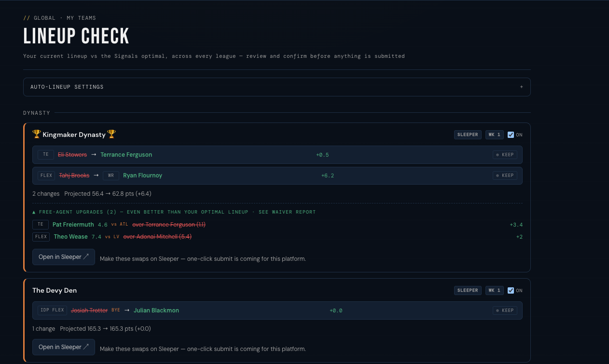Click the Free-Agent Upgrades waiver report heading

(174, 212)
